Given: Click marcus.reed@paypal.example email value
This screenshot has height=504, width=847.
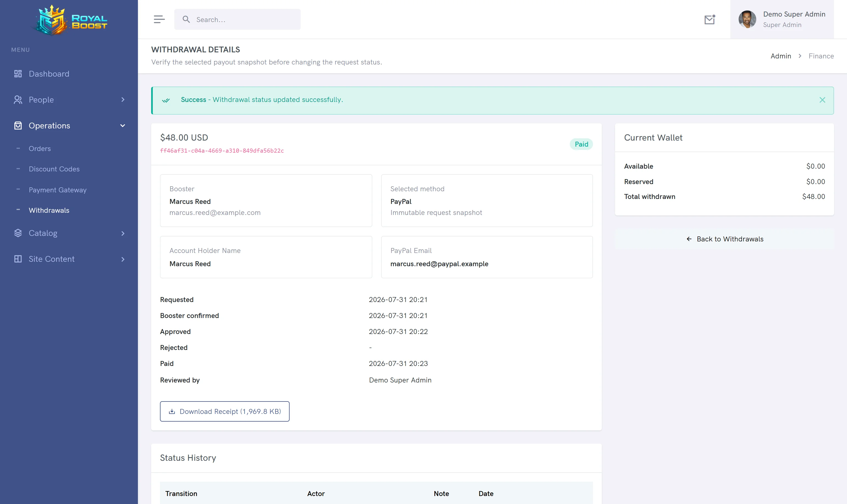Looking at the screenshot, I should [x=439, y=263].
